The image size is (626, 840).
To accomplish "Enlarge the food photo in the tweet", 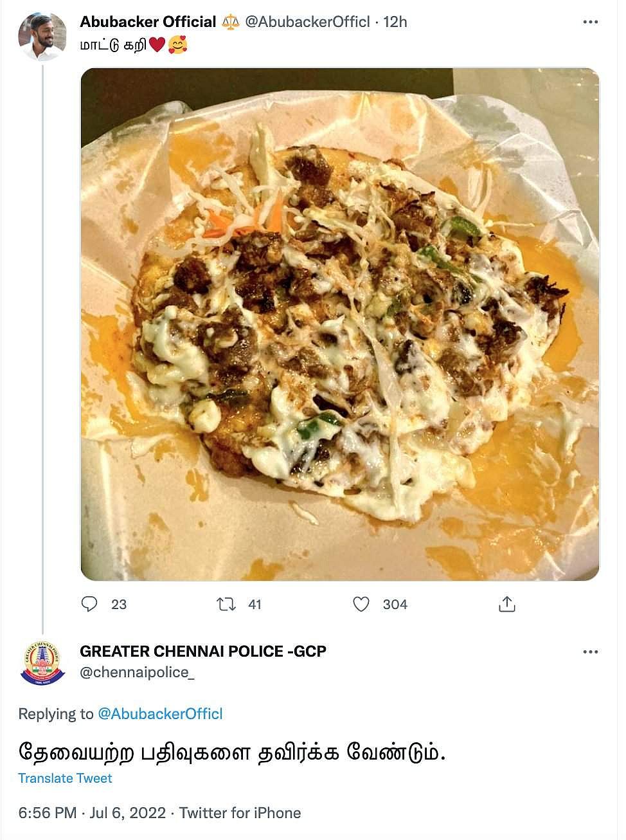I will click(339, 324).
